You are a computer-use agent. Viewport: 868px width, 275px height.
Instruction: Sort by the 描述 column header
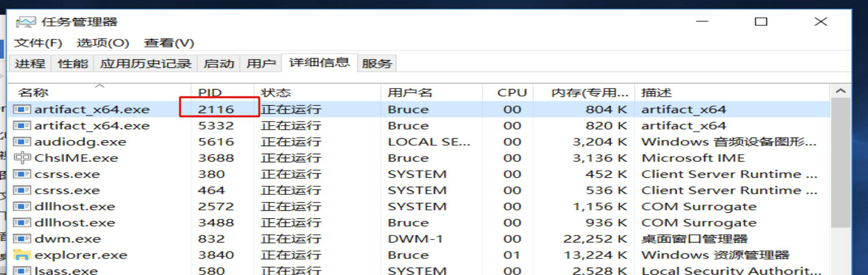(x=732, y=92)
